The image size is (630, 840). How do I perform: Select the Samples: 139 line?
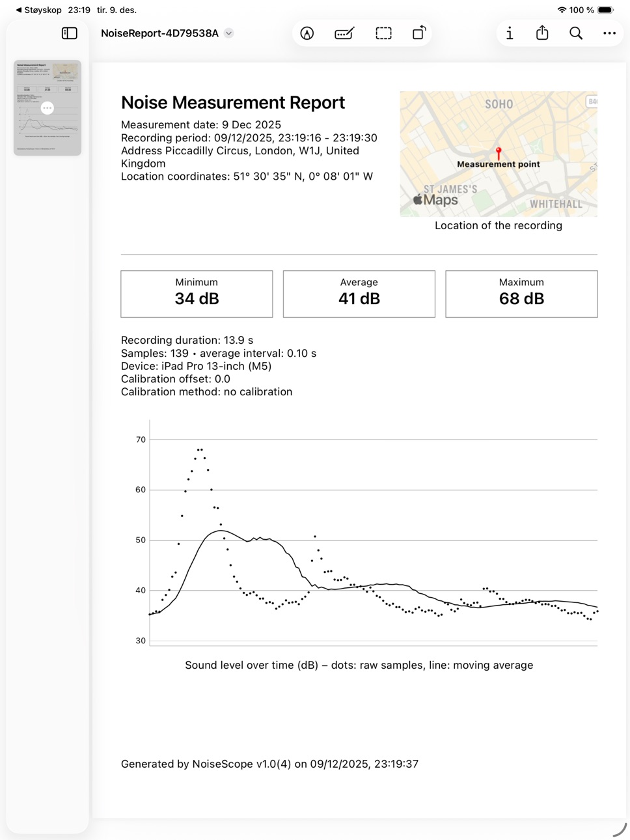pyautogui.click(x=219, y=353)
